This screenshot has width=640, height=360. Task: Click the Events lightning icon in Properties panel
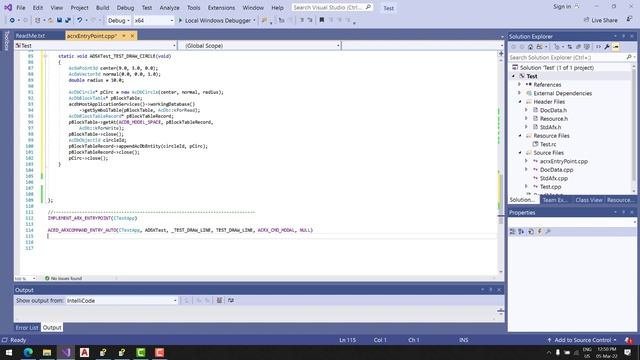(x=540, y=231)
